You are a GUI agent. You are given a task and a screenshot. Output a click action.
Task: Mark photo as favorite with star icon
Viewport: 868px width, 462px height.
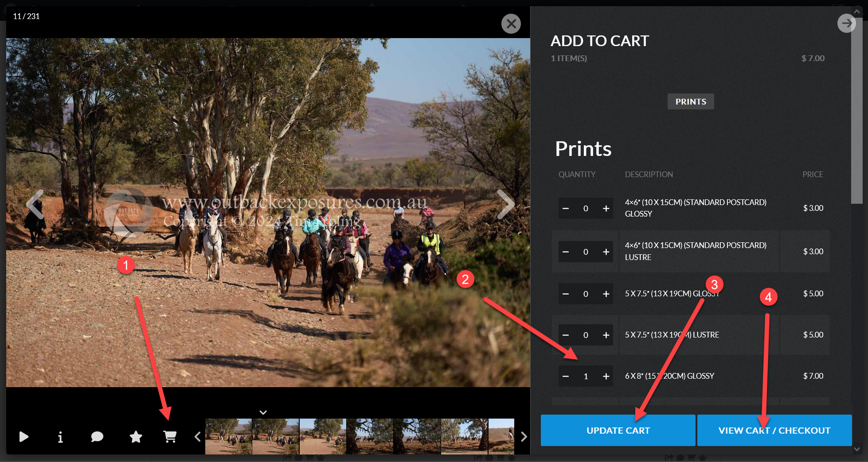click(x=136, y=437)
